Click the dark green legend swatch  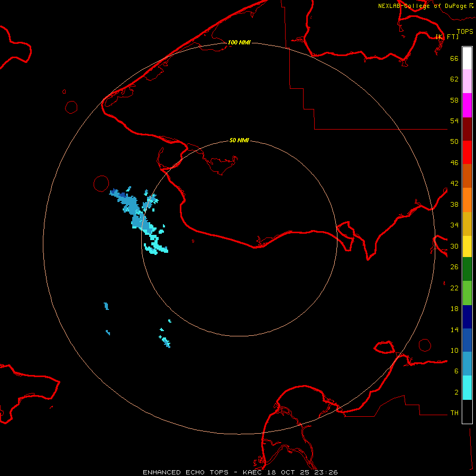(x=467, y=269)
